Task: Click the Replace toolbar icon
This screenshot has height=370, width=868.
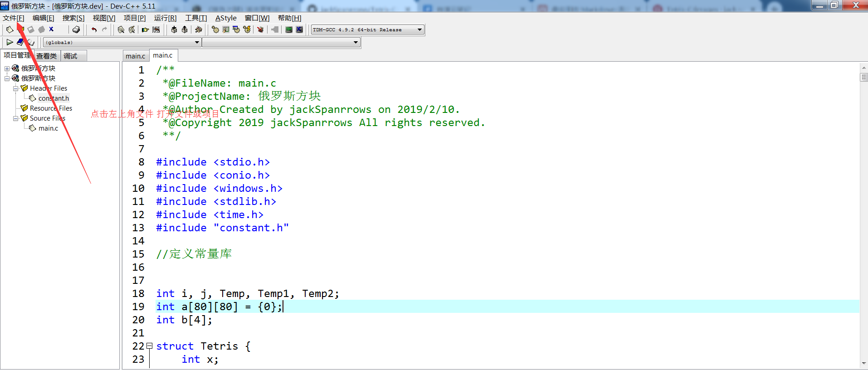Action: coord(132,29)
